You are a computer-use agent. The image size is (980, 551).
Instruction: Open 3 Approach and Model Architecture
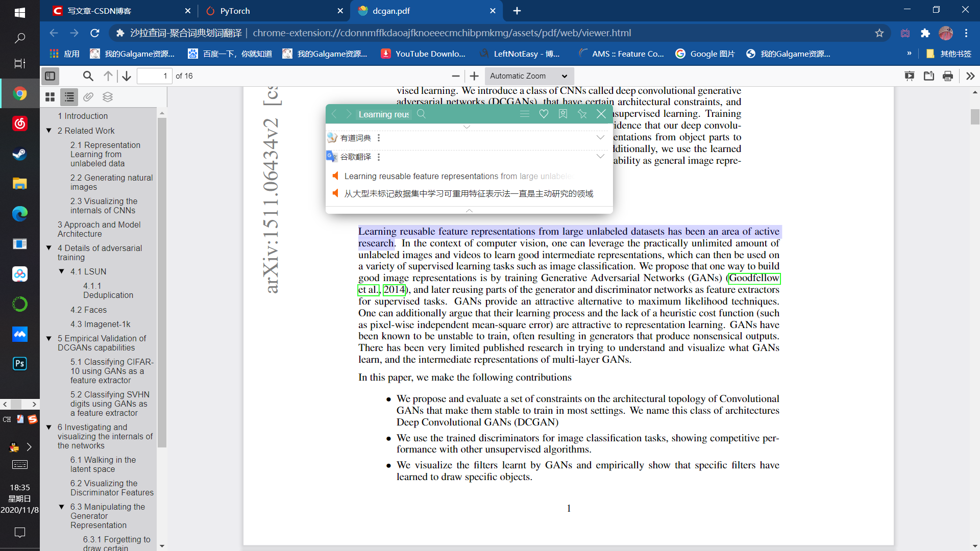point(99,229)
